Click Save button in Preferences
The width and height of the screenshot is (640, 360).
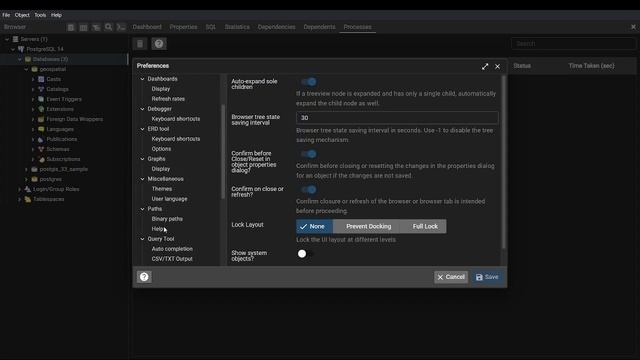(x=487, y=277)
